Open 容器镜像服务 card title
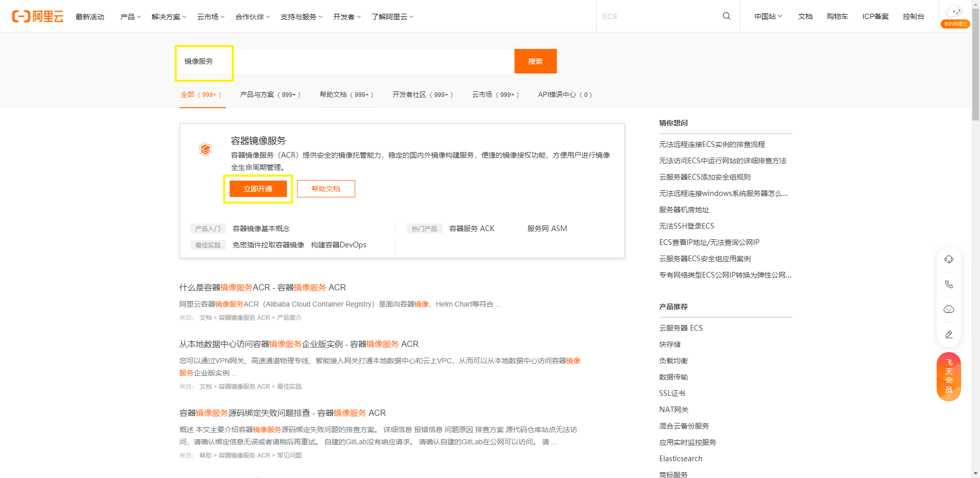The width and height of the screenshot is (980, 478). click(258, 140)
